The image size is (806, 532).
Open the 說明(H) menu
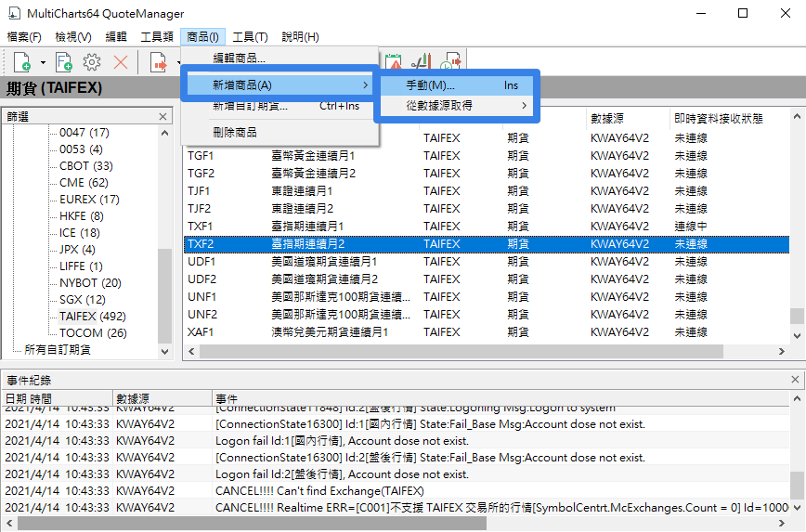pos(300,37)
